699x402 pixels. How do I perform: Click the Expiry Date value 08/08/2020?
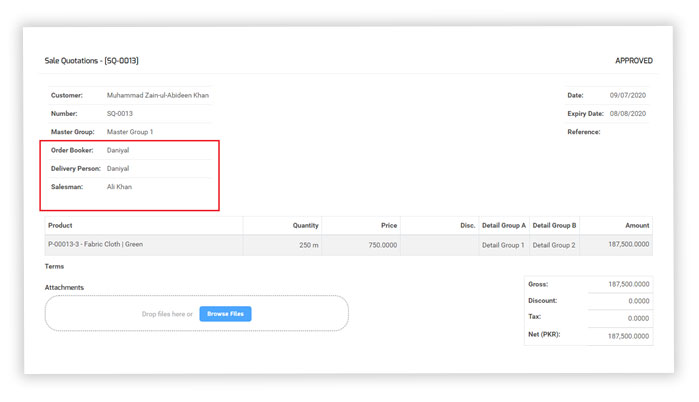tap(628, 114)
